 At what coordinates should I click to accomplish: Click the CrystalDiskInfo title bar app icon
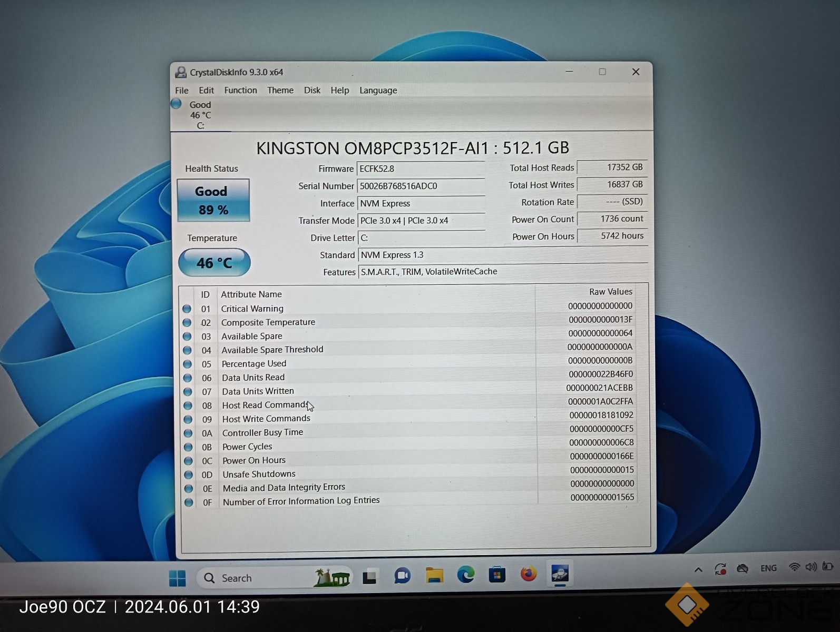click(x=181, y=72)
